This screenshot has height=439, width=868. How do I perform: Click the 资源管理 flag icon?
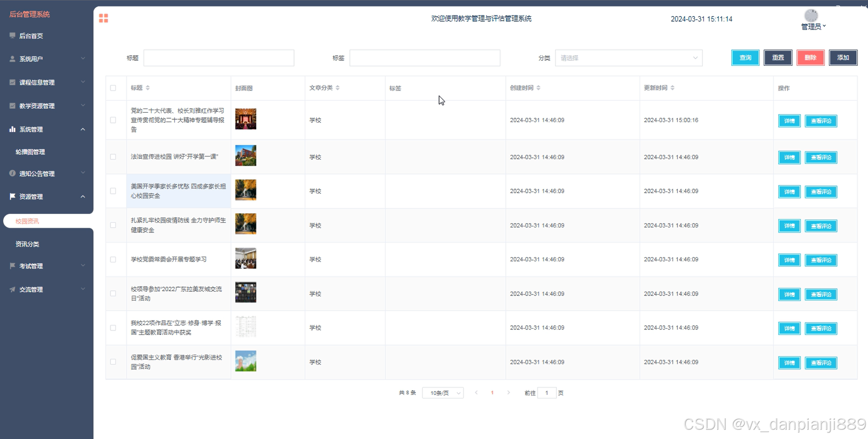point(12,196)
